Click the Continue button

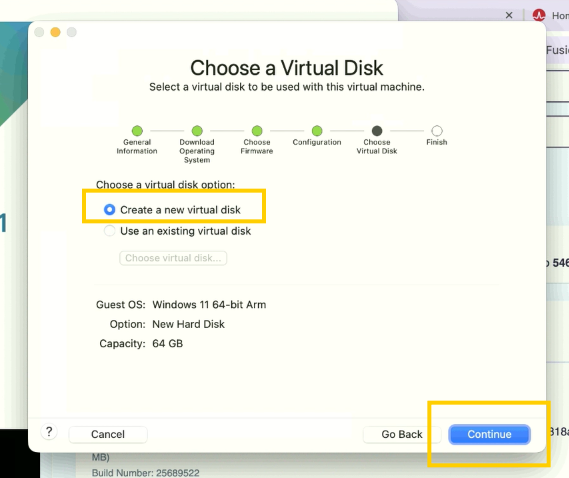[489, 434]
